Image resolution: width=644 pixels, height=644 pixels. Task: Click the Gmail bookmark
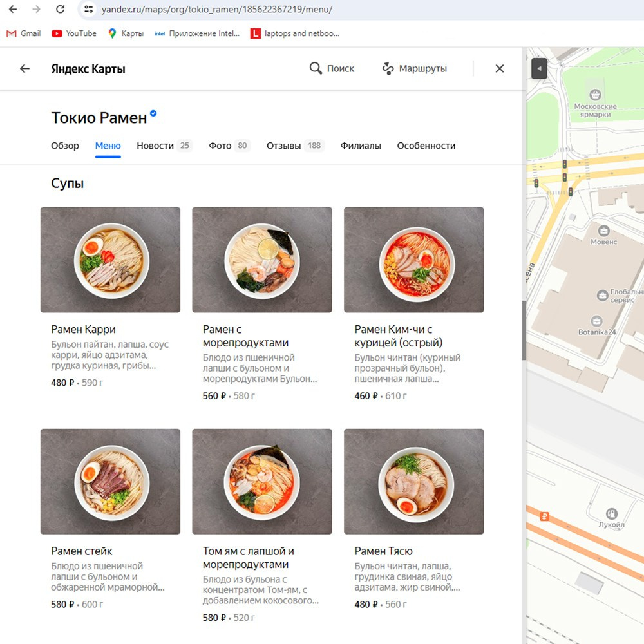23,33
